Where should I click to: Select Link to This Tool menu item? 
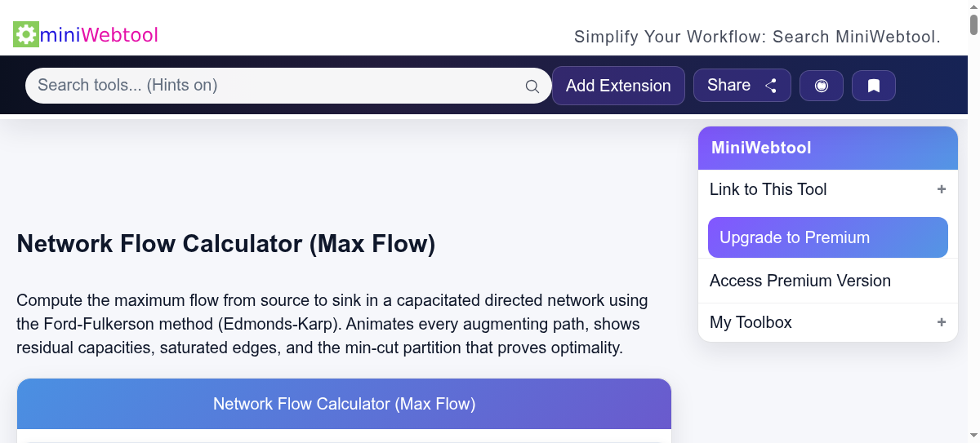point(768,189)
